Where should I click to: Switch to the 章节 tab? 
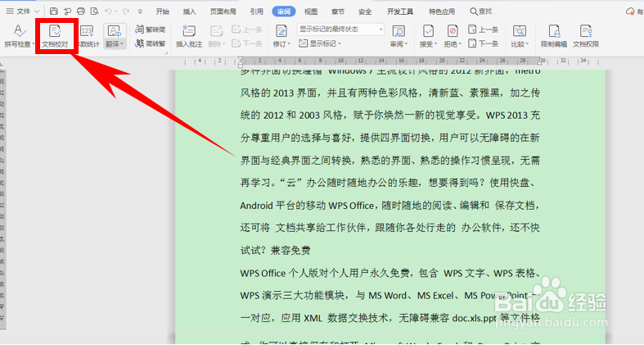tap(338, 11)
